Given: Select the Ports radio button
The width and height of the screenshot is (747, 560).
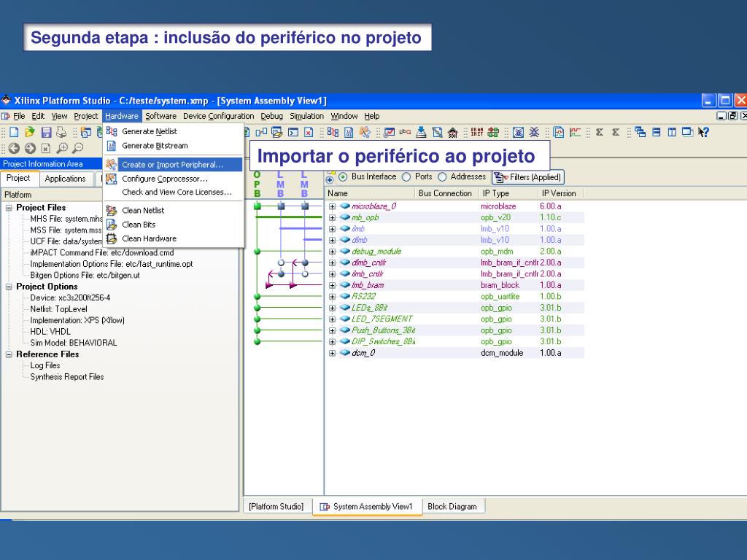Looking at the screenshot, I should pos(406,177).
